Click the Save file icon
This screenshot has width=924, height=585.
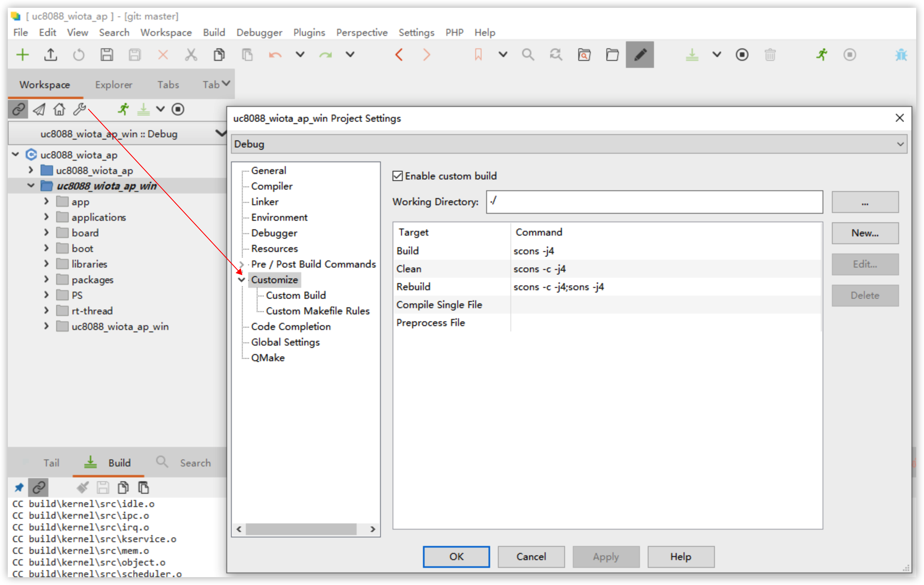[x=107, y=55]
